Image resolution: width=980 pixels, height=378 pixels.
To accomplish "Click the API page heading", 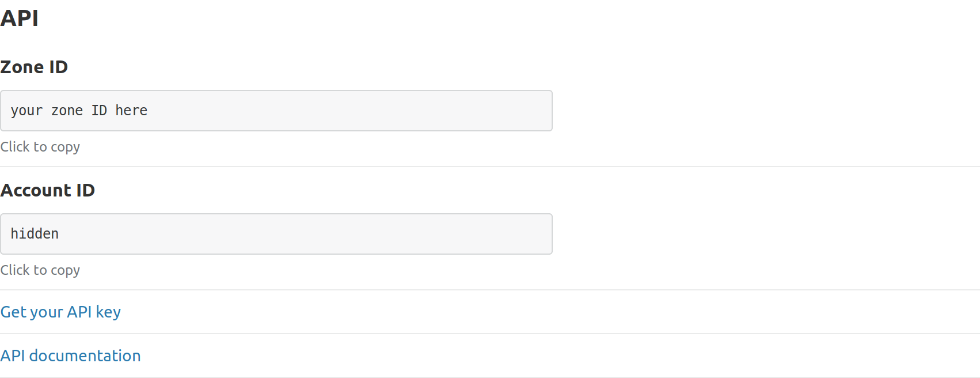I will click(20, 18).
